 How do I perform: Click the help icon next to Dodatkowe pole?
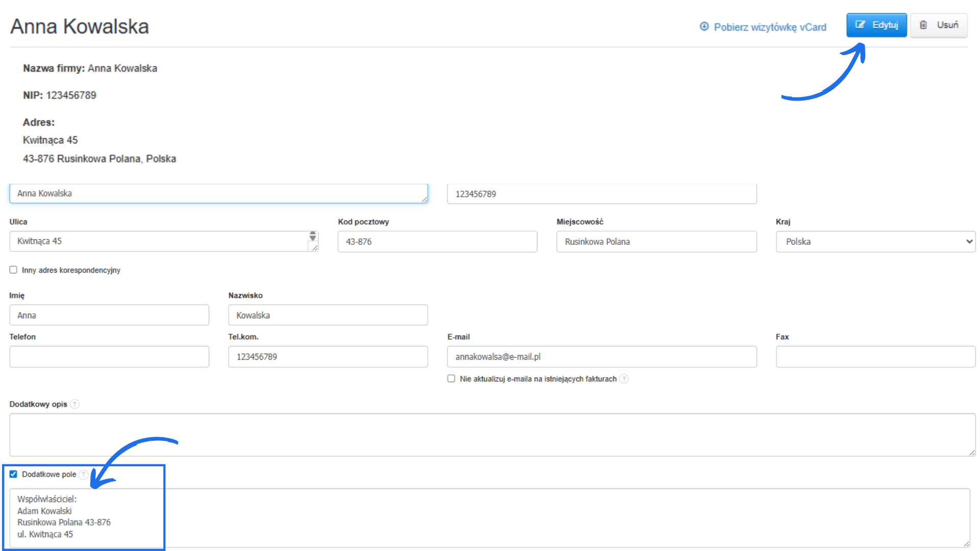(83, 474)
